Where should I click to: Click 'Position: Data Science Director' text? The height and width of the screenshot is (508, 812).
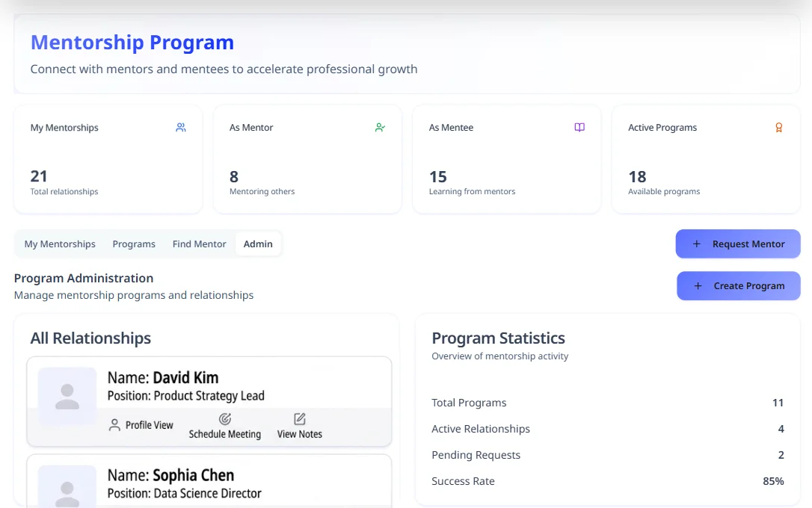185,494
